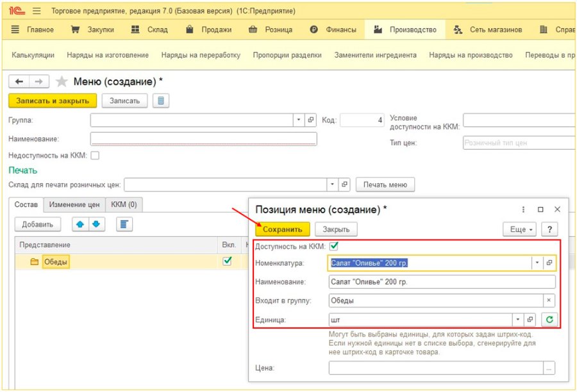Go back with the left arrow button
Screen dimensions: 577x392
pos(19,81)
